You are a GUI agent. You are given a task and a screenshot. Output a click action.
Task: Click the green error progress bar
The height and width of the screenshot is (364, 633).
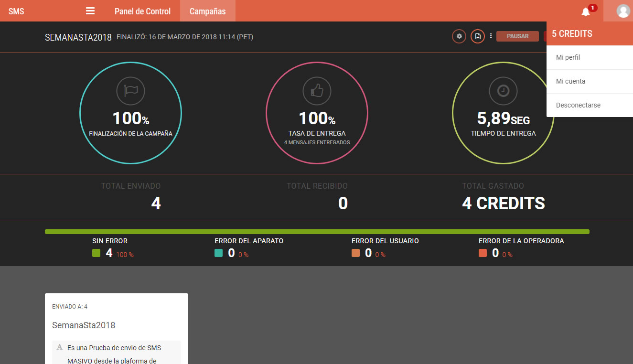(317, 232)
